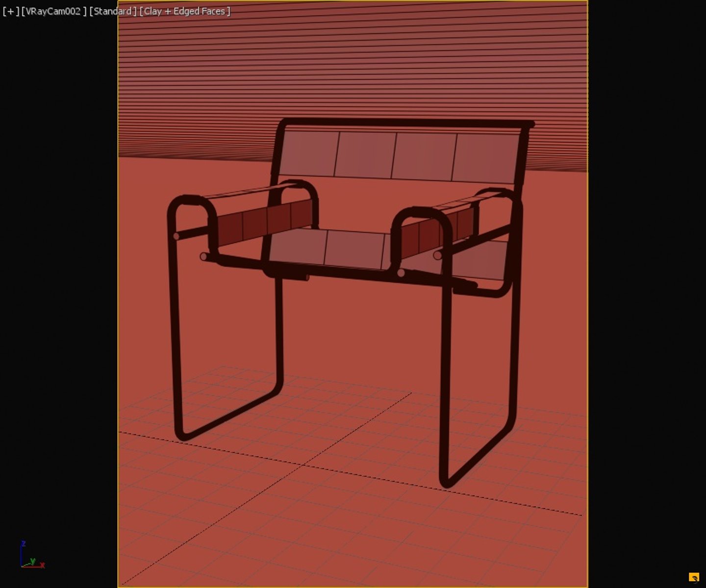Click the yellow icon in bottom-right corner

point(694,578)
